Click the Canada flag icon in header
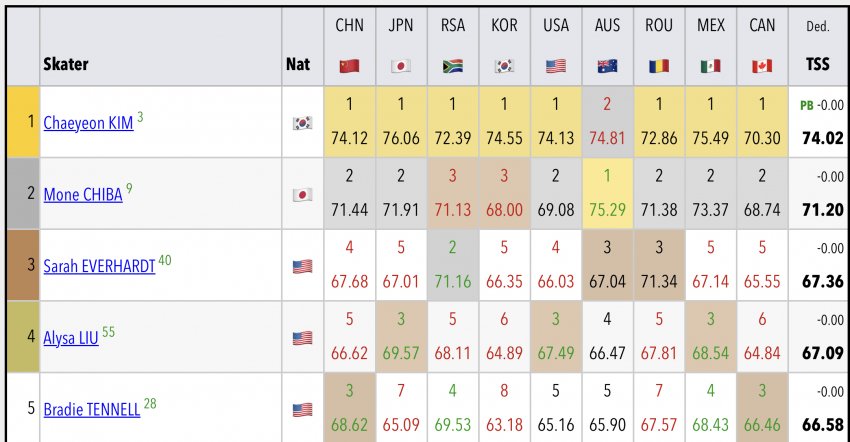Screen dimensions: 850x442 [x=762, y=66]
